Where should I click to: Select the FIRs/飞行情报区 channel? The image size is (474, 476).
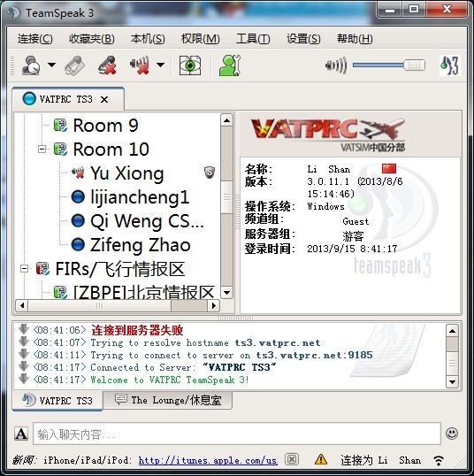pos(120,269)
